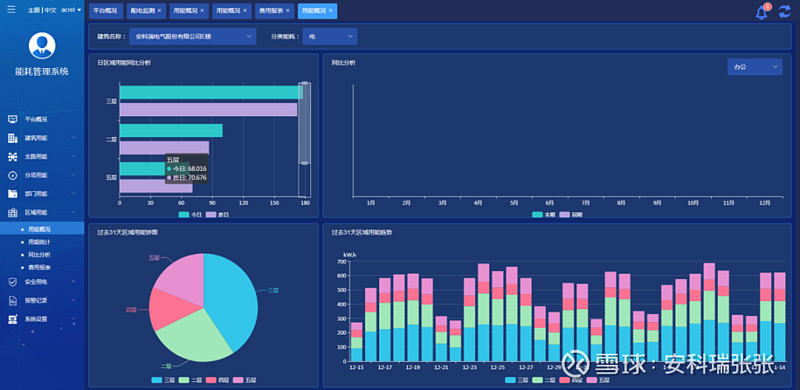Expand 分项用能 using its chevron arrow

[73, 175]
